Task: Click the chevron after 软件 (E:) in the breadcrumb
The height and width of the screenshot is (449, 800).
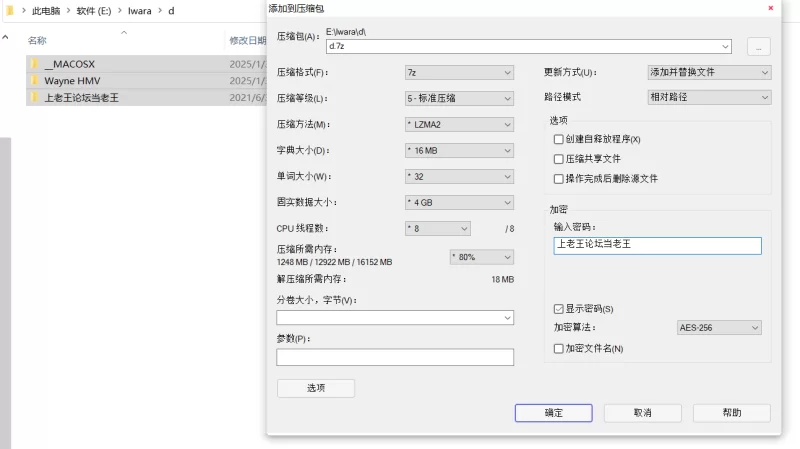Action: (x=120, y=10)
